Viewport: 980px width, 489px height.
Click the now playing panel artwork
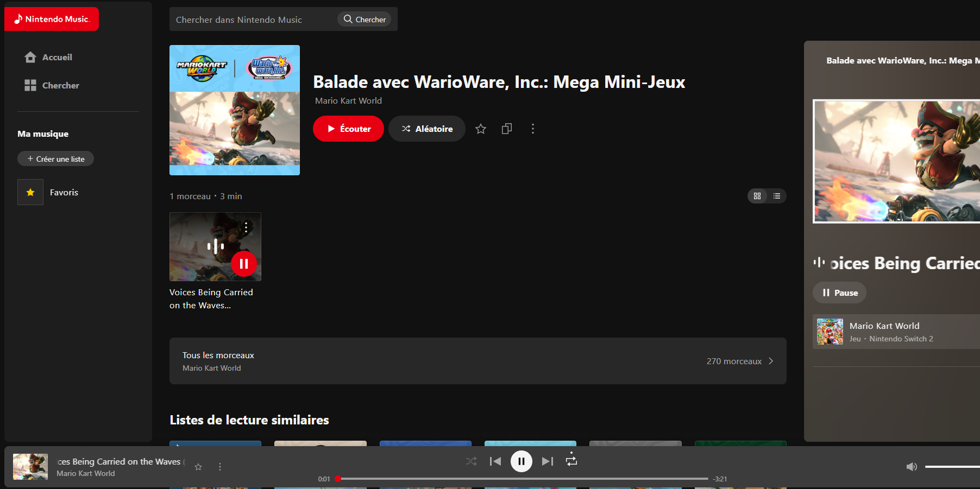point(896,161)
